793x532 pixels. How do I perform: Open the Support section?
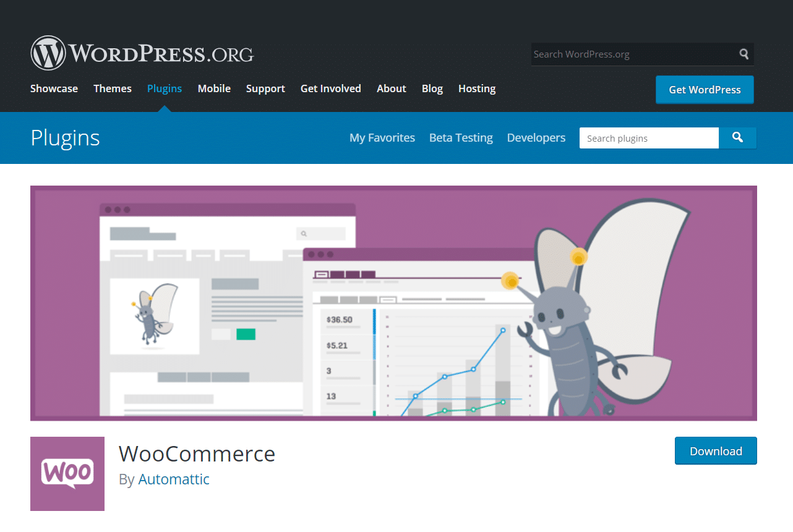coord(265,88)
